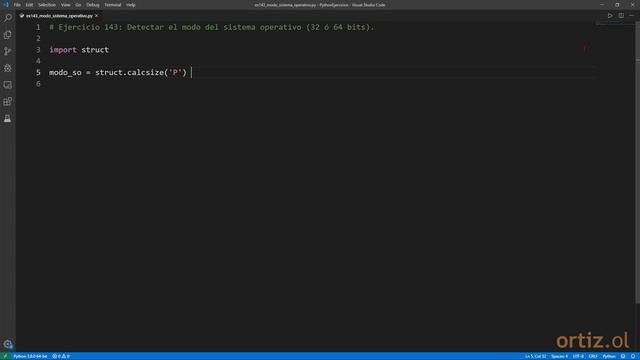Screen dimensions: 640x360
Task: Open the notifications bell in status bar
Action: coord(633,356)
